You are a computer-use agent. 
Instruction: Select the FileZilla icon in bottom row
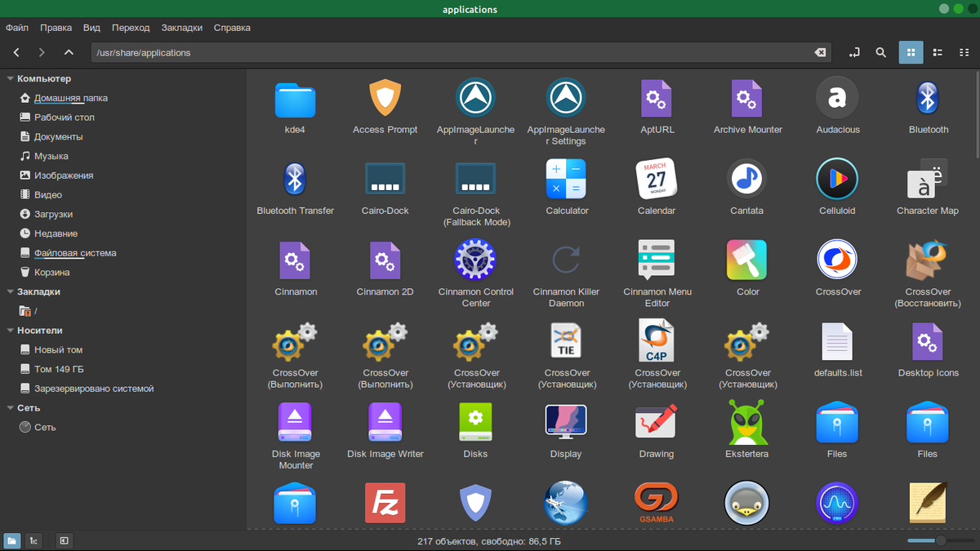click(385, 503)
